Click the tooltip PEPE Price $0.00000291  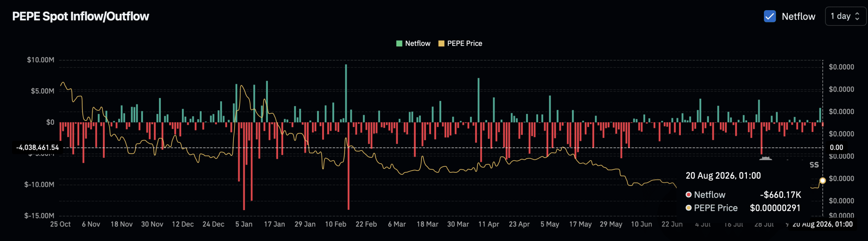tap(775, 208)
